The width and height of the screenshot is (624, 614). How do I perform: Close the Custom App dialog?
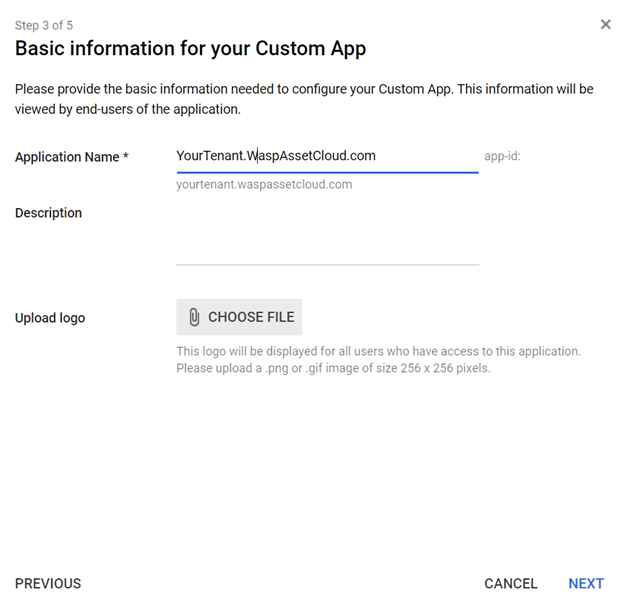coord(605,25)
